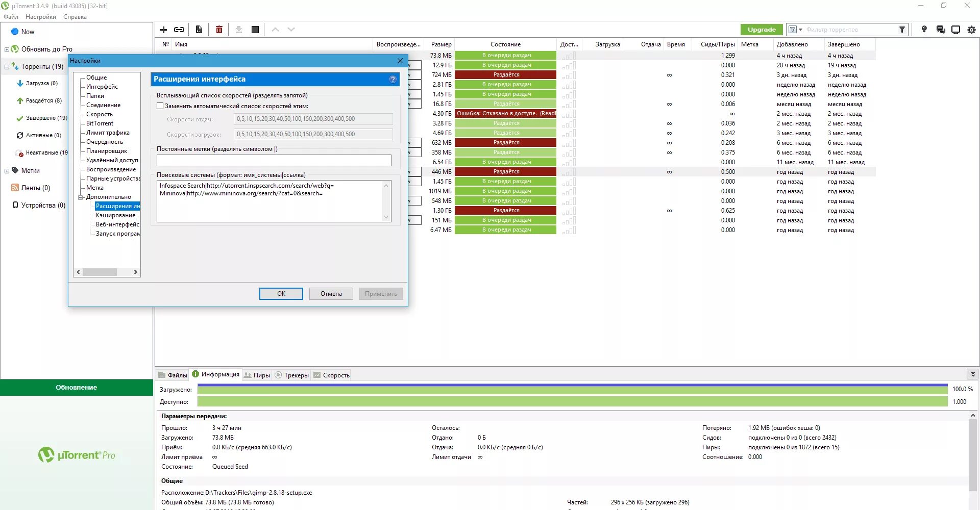Click the green 'Обновление' banner button
This screenshot has height=510, width=980.
tap(77, 388)
